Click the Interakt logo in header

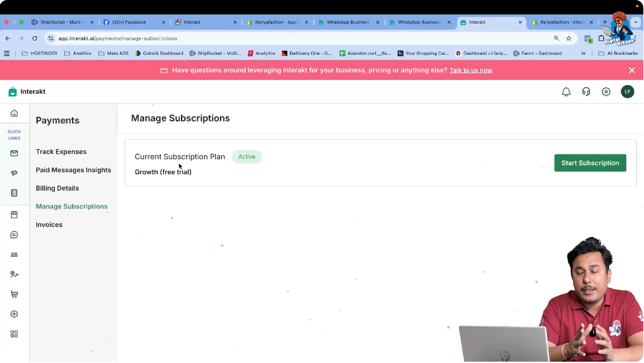pyautogui.click(x=27, y=92)
